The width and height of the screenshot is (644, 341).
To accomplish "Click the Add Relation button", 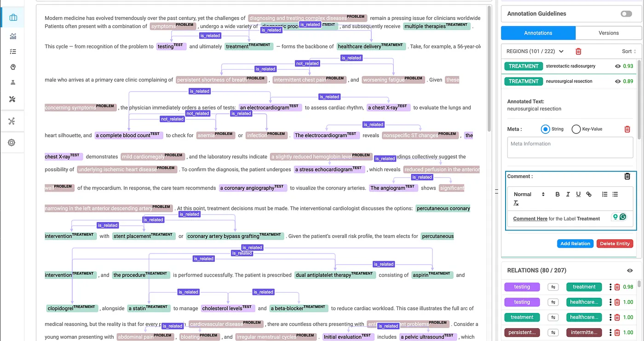I will pos(575,243).
